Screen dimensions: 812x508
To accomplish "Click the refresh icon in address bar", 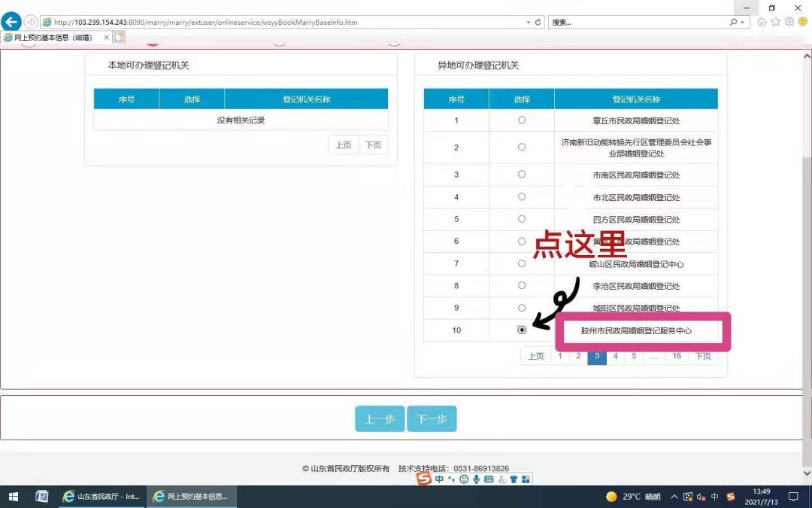I will click(x=538, y=23).
